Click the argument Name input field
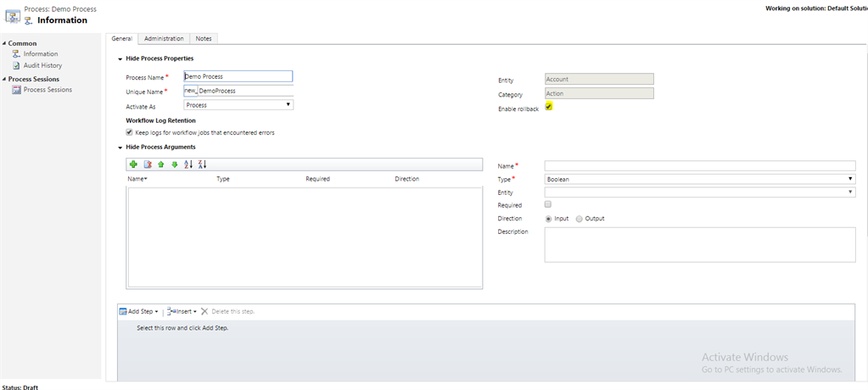The height and width of the screenshot is (390, 868). click(x=700, y=165)
